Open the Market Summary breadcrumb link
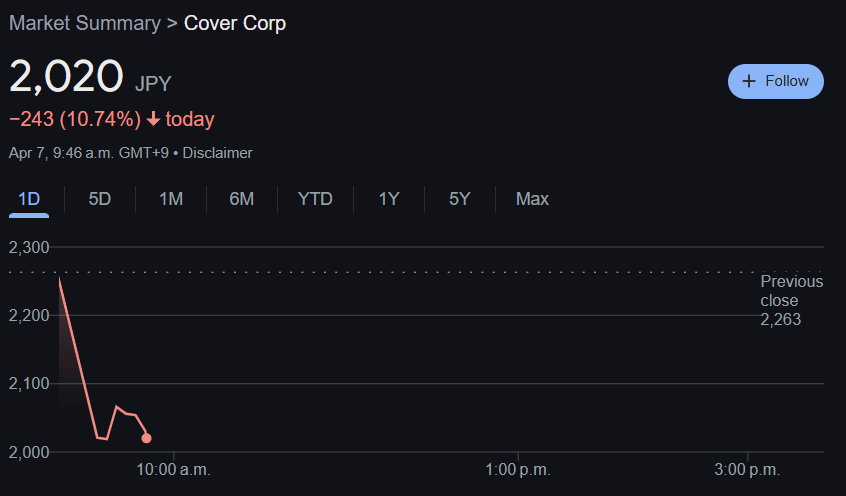This screenshot has height=496, width=846. point(85,23)
